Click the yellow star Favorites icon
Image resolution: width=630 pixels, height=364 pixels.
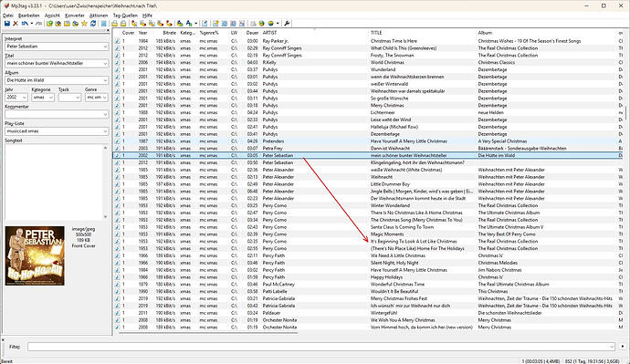(84, 24)
